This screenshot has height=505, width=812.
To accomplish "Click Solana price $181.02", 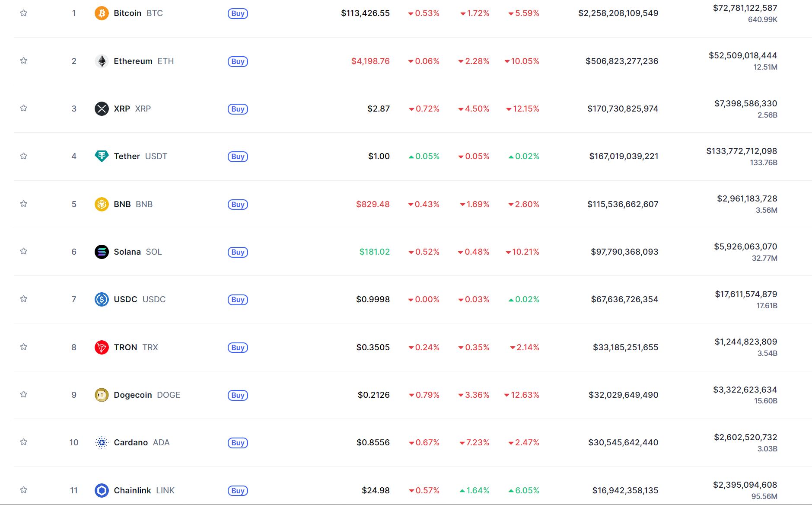I will [375, 252].
